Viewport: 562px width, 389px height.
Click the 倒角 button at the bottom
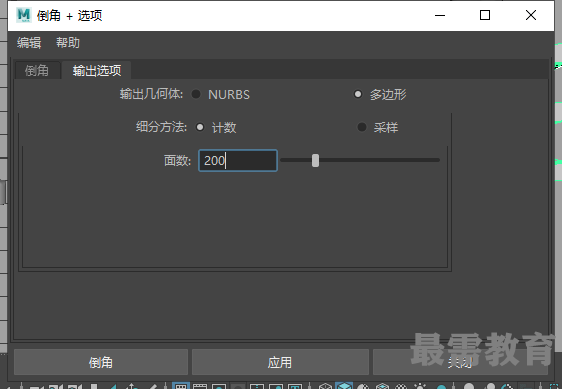point(101,362)
